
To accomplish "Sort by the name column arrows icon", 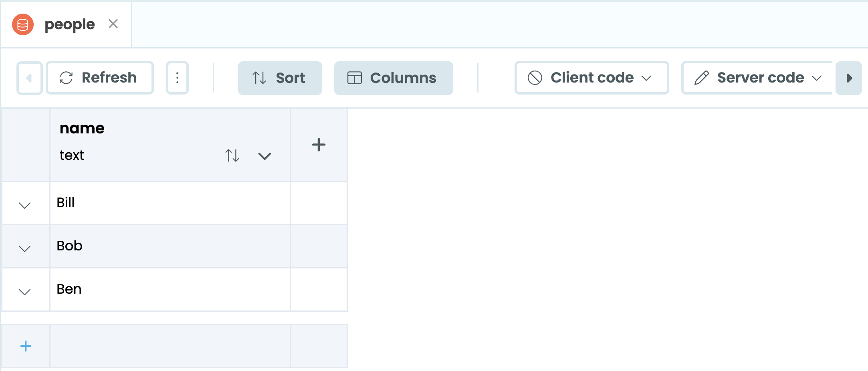I will pos(232,155).
